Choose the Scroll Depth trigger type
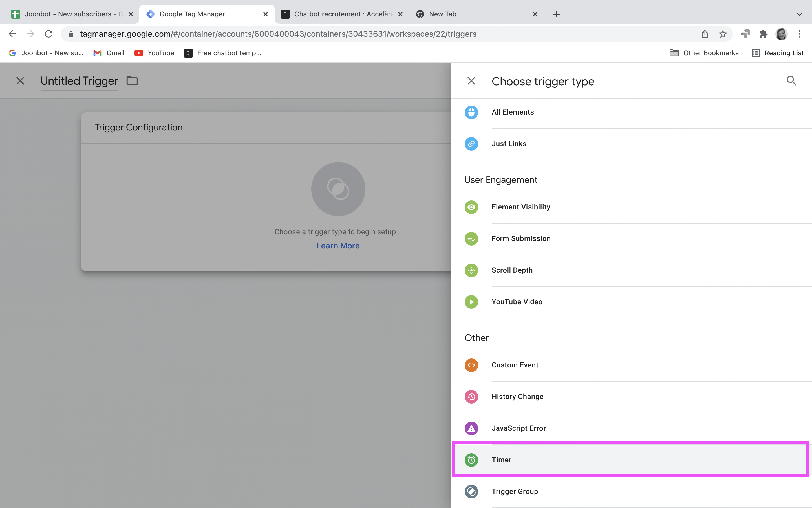 click(632, 270)
